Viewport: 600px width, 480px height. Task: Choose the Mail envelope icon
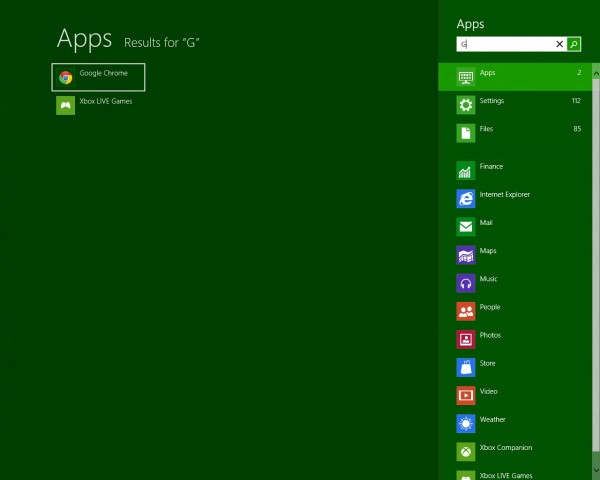[x=466, y=227]
